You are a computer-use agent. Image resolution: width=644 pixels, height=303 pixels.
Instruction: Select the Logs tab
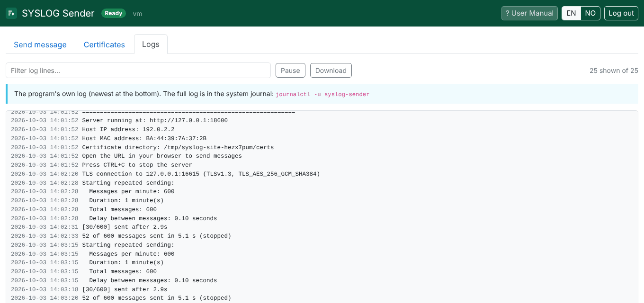click(151, 45)
